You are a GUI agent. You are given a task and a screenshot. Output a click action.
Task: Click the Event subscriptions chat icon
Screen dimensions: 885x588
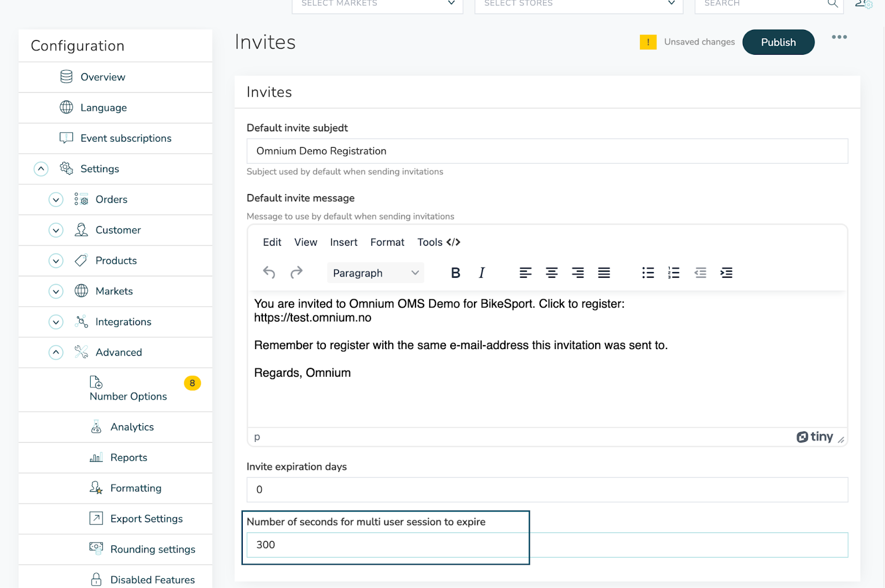pos(66,138)
